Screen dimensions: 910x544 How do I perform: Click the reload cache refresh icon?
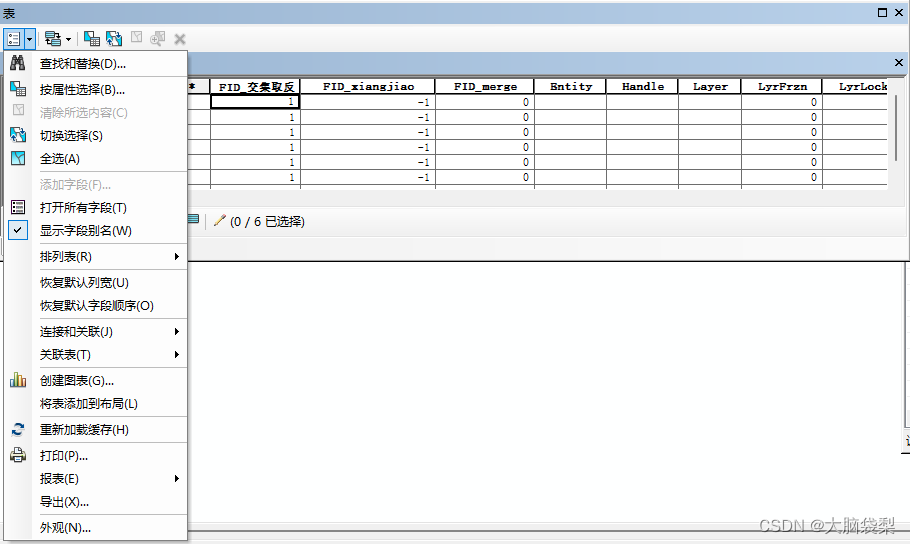pos(18,429)
